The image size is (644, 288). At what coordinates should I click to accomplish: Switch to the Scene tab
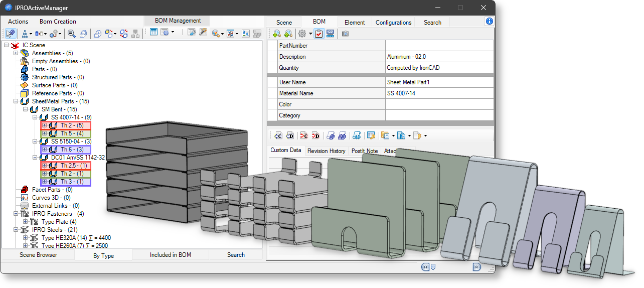click(x=284, y=22)
